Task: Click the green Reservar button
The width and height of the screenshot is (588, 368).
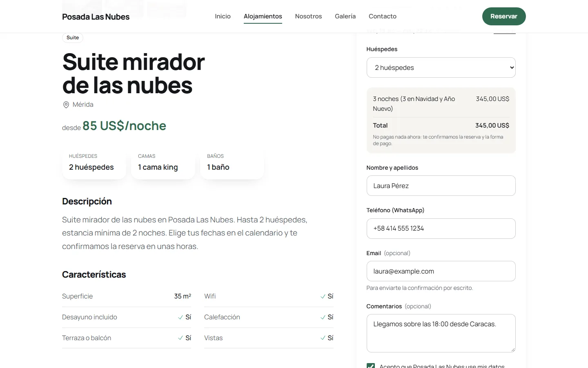Action: click(x=504, y=16)
